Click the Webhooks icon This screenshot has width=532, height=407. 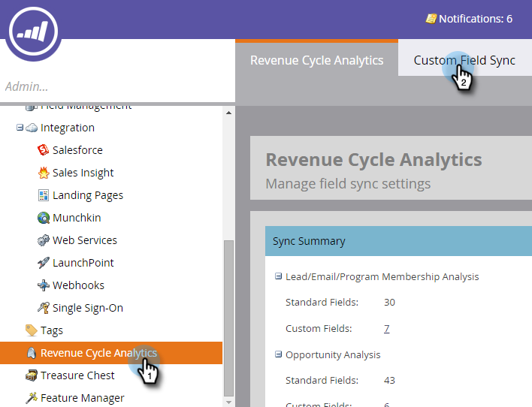point(44,285)
